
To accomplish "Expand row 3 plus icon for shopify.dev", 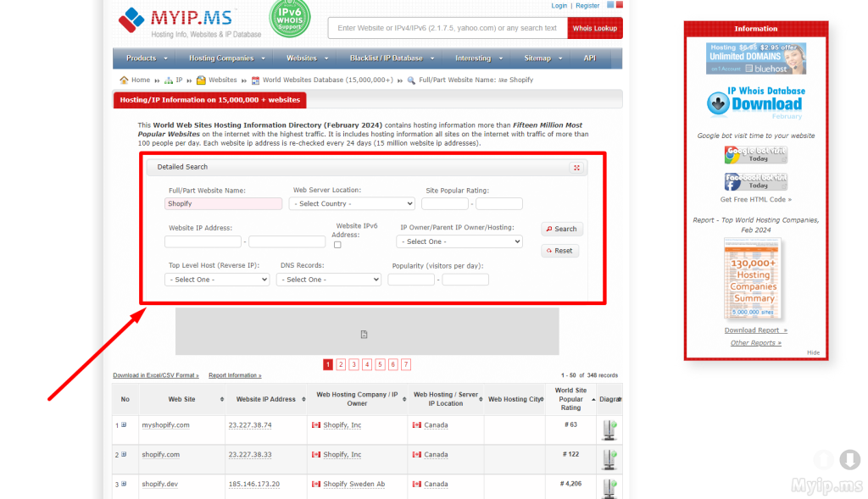I will [x=124, y=484].
